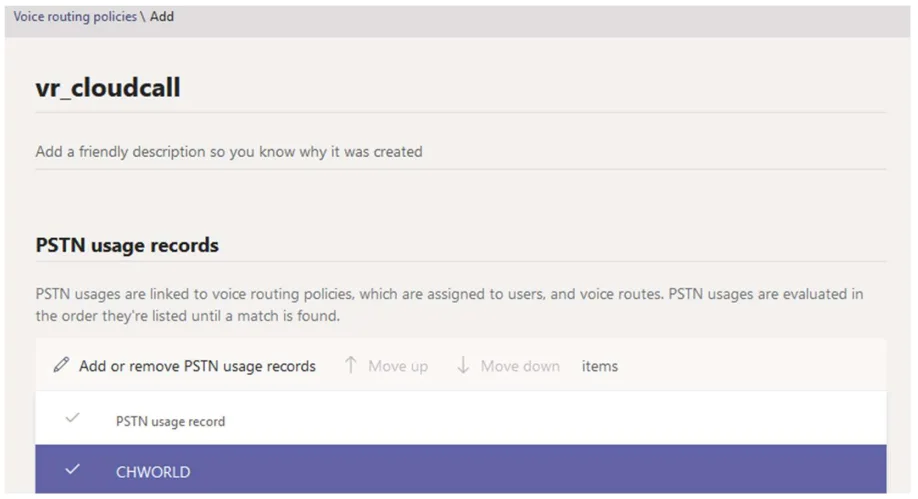
Task: Click the Move up arrow icon
Action: tap(351, 366)
